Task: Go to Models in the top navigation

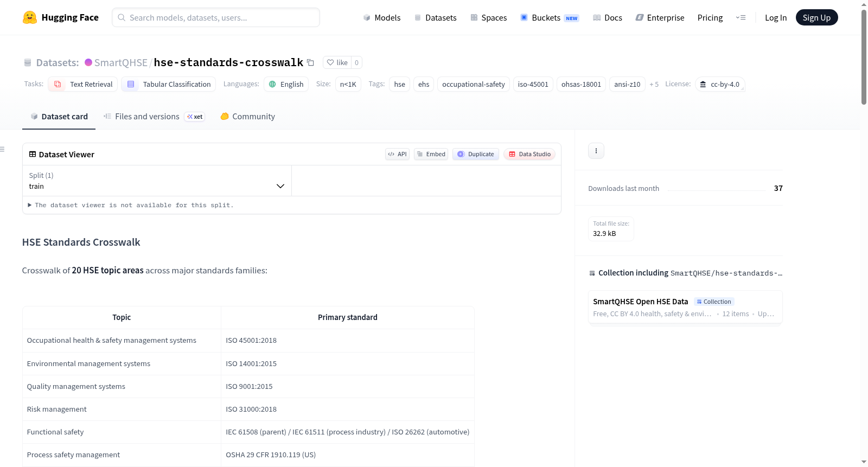Action: point(382,17)
